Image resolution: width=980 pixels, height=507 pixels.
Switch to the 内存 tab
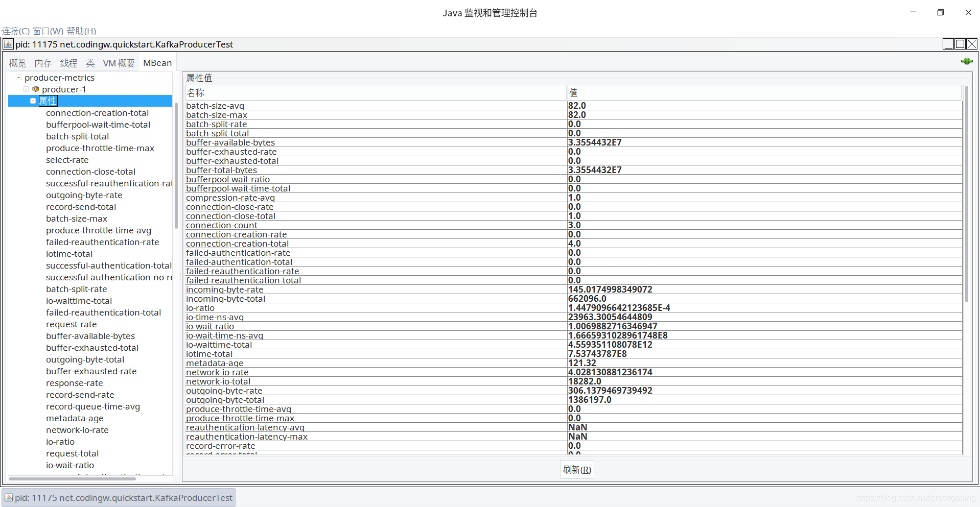43,63
